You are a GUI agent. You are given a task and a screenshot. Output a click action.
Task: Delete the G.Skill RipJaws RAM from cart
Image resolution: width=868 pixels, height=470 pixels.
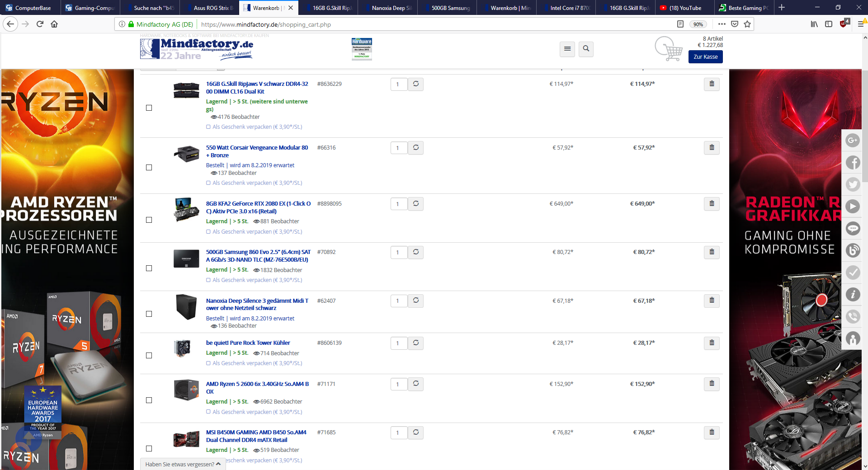pyautogui.click(x=712, y=84)
